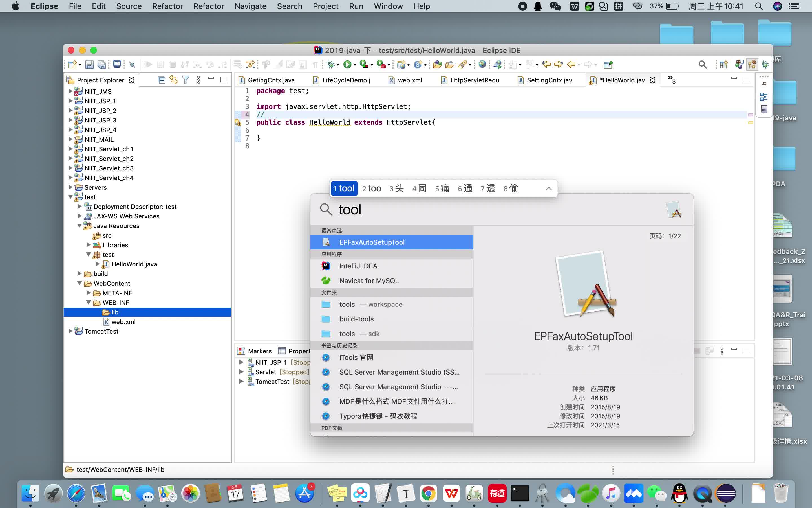Screen dimensions: 812x508
Task: Click Collapse All in Project Explorer
Action: point(161,80)
